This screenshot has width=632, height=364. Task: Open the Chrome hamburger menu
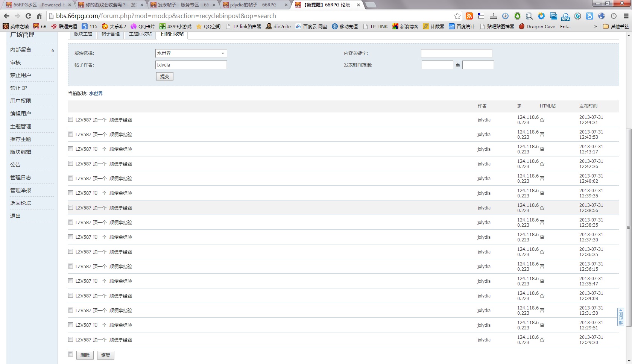626,16
